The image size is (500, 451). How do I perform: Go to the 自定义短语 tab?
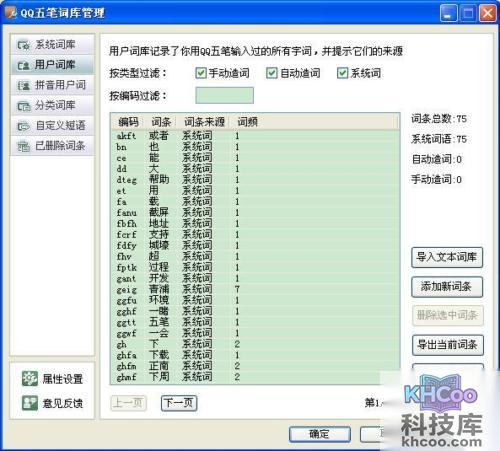(52, 126)
